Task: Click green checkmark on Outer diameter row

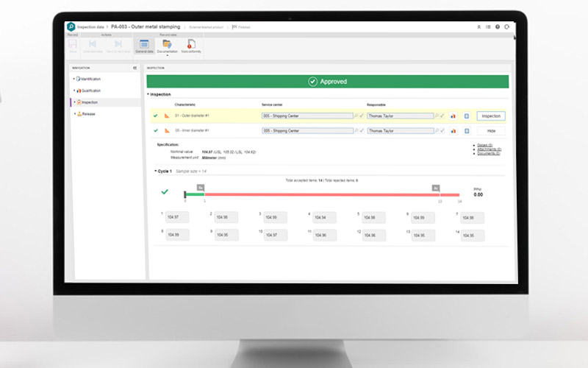Action: click(155, 116)
